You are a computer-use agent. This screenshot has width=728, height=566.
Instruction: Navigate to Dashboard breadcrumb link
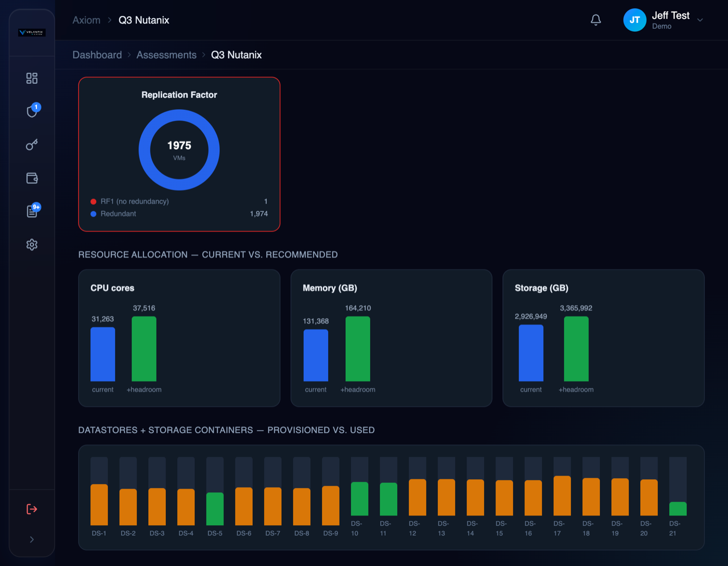click(97, 55)
